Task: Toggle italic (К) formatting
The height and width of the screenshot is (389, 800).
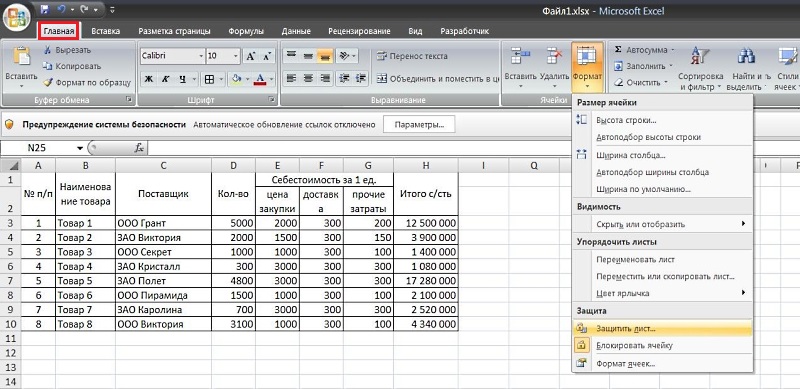Action: tap(165, 79)
